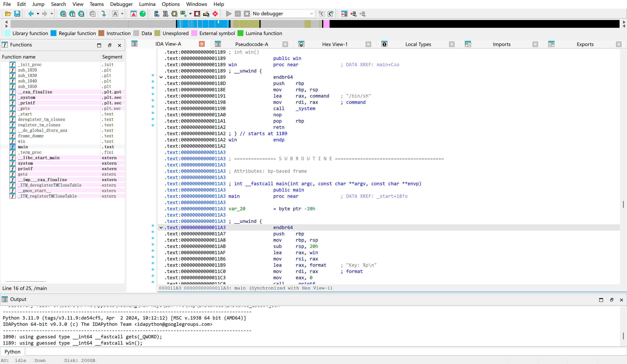Click the 'Function name' column header
Image resolution: width=627 pixels, height=364 pixels.
[50, 57]
